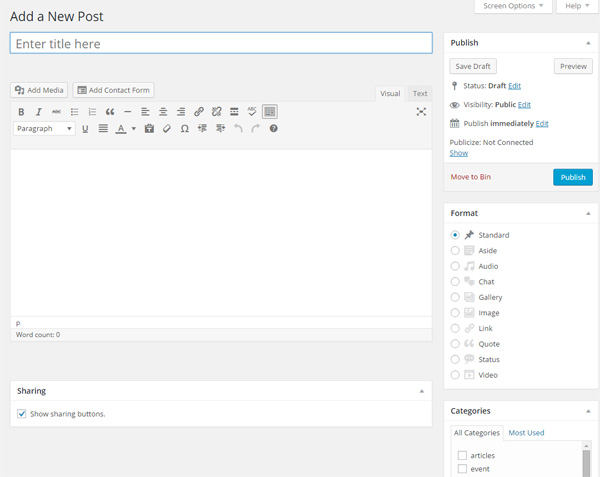600x477 pixels.
Task: Insert a bulleted list
Action: pyautogui.click(x=74, y=112)
